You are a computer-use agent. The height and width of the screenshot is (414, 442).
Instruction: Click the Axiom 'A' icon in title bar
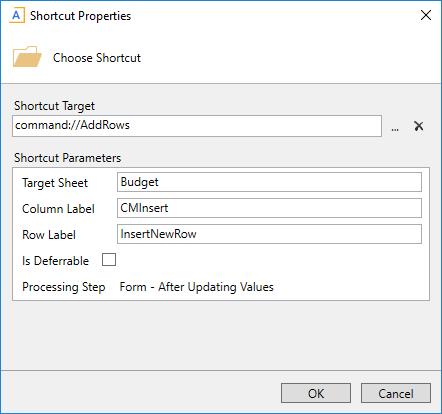coord(17,16)
